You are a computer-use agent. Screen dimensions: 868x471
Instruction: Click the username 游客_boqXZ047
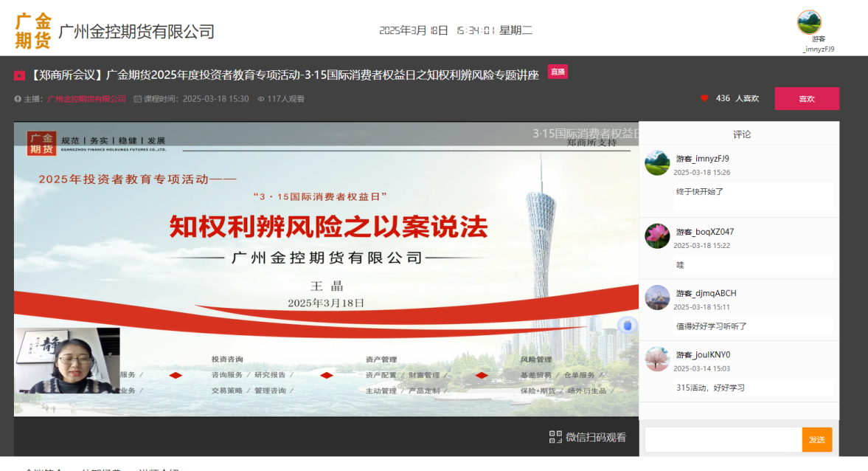705,232
